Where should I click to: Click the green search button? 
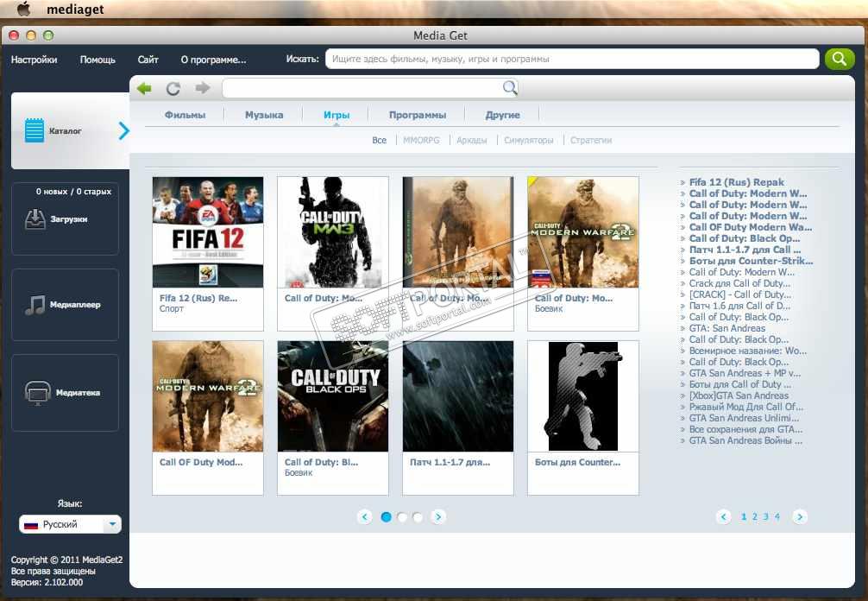coord(840,59)
